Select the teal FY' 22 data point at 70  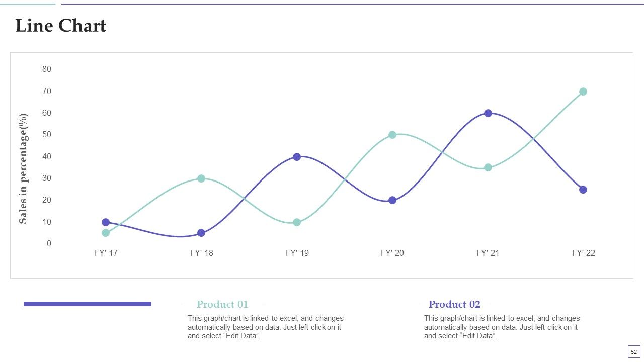coord(583,92)
